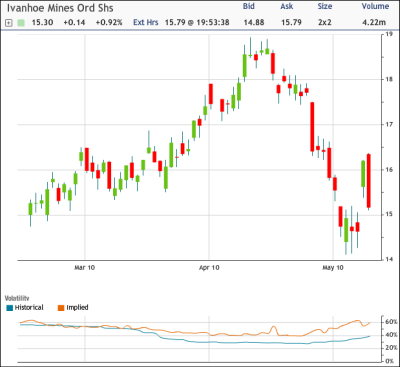Click the Size column header
Image resolution: width=400 pixels, height=367 pixels.
(x=325, y=6)
